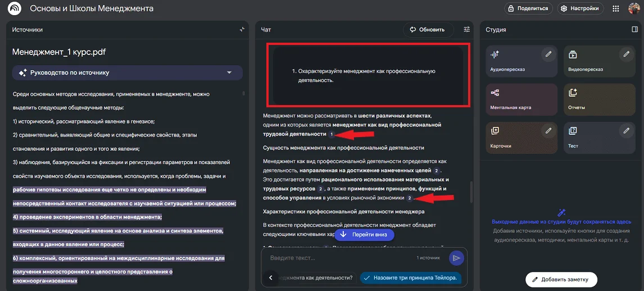Open the Google apps grid

click(616, 9)
